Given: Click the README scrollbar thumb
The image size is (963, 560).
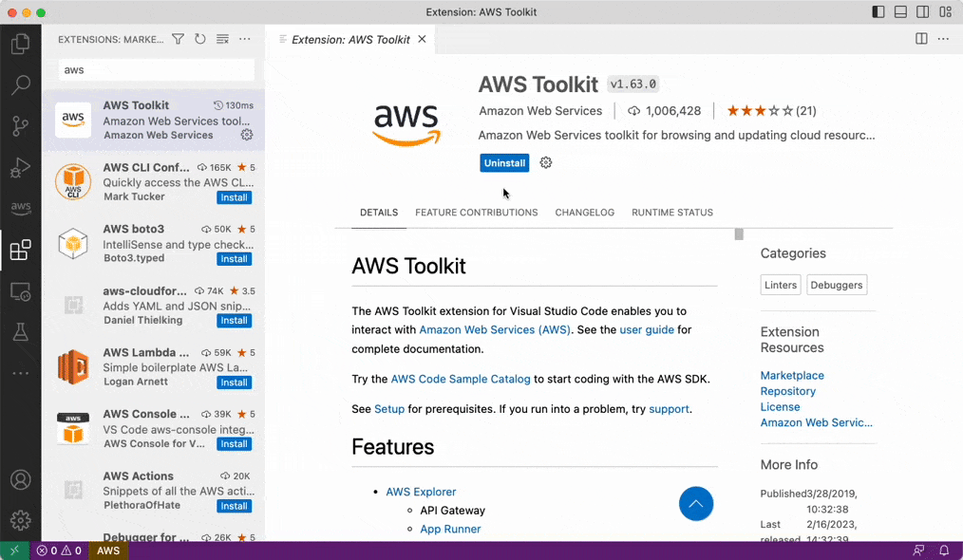Looking at the screenshot, I should [739, 233].
